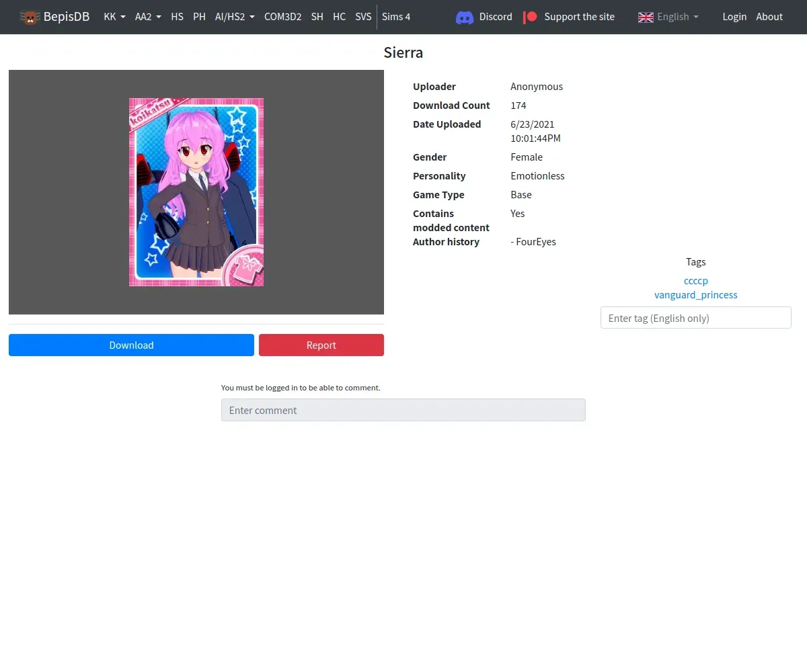The height and width of the screenshot is (672, 807).
Task: Click the download count 174
Action: coord(518,106)
